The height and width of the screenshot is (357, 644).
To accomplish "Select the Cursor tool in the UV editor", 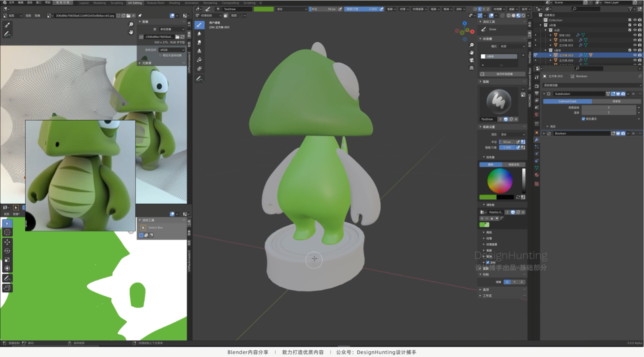I will pos(7,232).
